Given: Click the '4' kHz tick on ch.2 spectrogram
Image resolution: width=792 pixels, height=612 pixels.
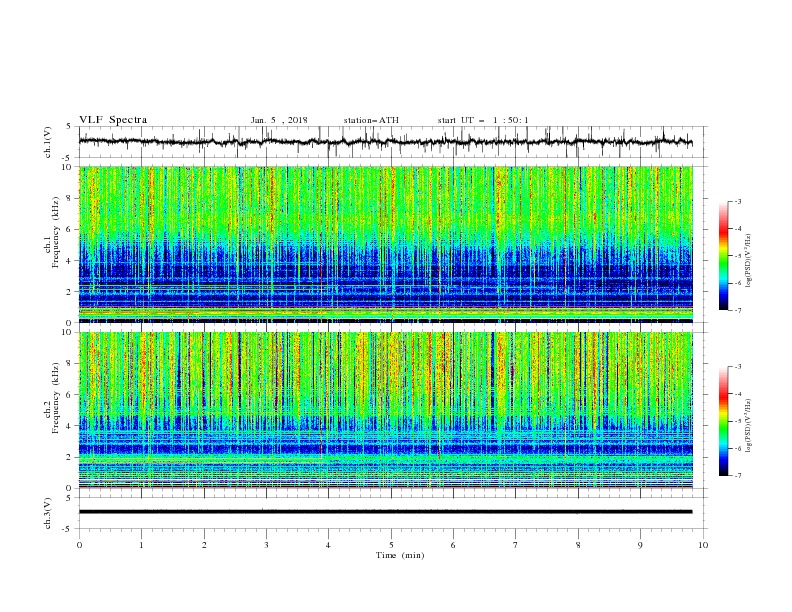Looking at the screenshot, I should pyautogui.click(x=70, y=426).
